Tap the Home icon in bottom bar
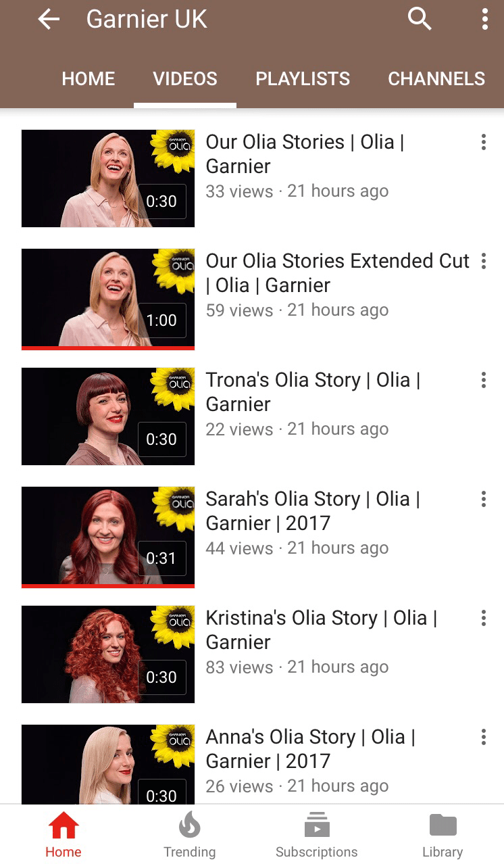504x864 pixels. point(64,825)
